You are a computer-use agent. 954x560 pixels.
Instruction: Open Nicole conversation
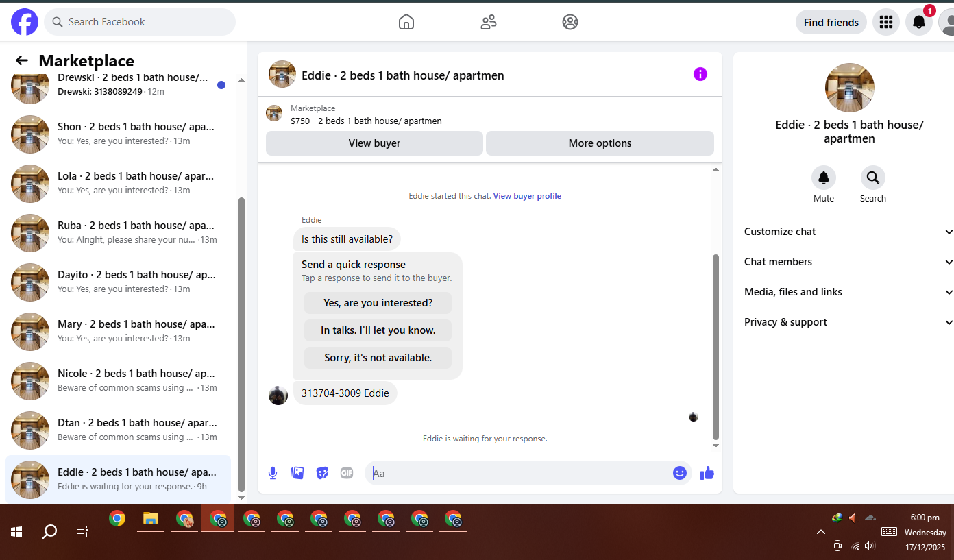point(118,380)
